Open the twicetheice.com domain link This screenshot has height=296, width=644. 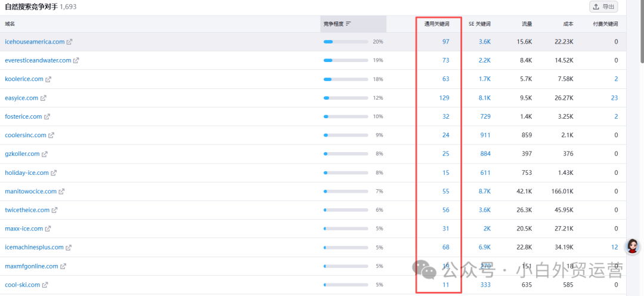(x=27, y=210)
